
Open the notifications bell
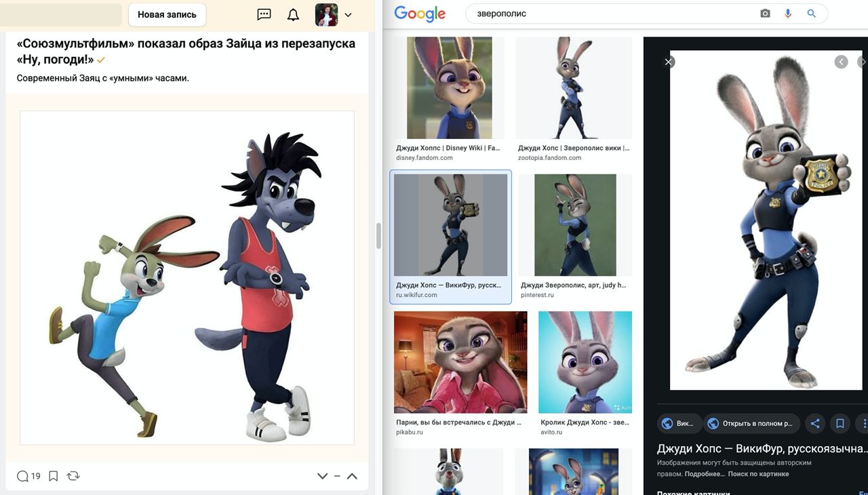point(293,14)
